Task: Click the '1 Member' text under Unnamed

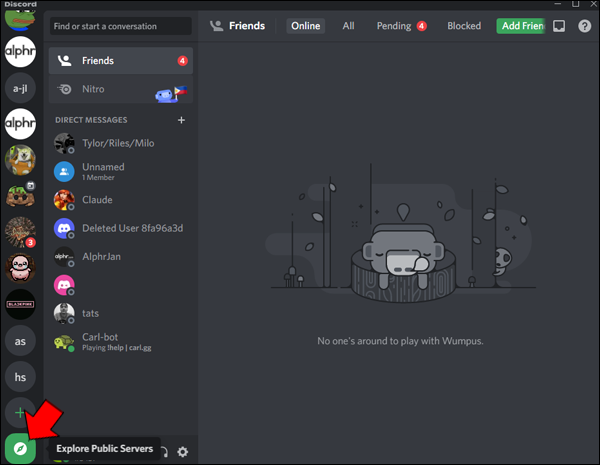Action: [98, 178]
